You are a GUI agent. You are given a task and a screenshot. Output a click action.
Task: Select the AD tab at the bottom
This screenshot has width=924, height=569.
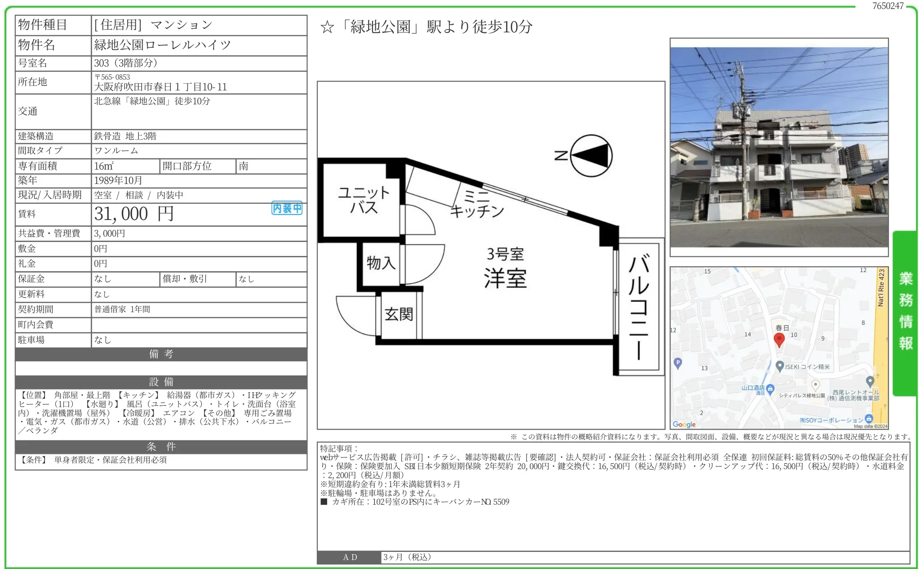(350, 557)
